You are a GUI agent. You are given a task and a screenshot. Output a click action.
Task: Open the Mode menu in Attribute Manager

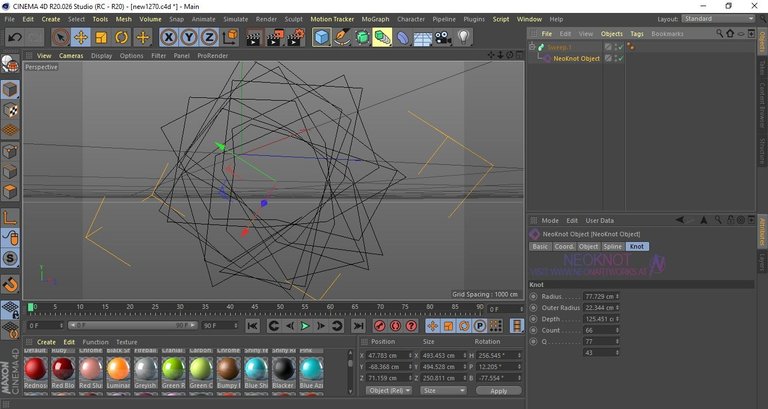550,220
